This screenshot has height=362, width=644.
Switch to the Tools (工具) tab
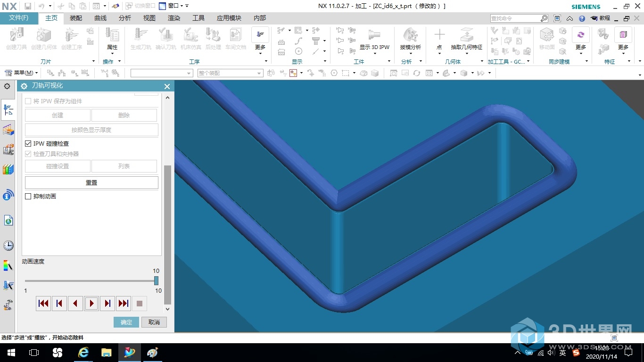[198, 18]
